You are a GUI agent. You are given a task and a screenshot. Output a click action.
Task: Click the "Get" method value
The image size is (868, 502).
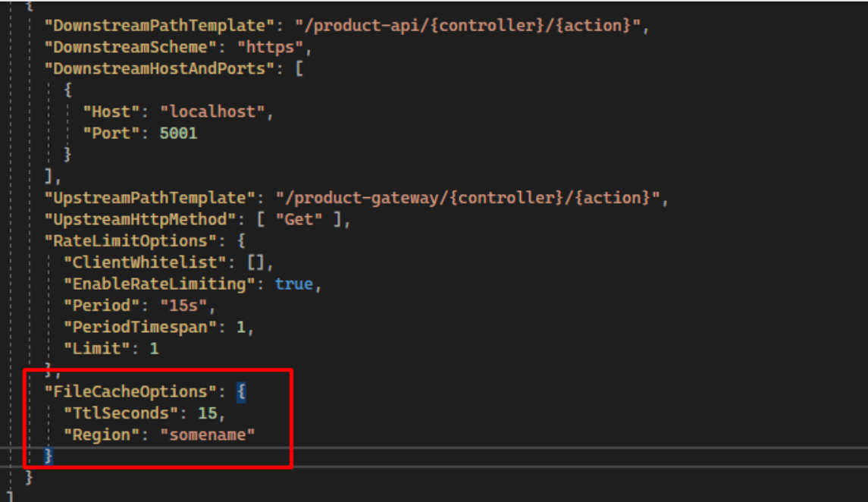point(299,220)
